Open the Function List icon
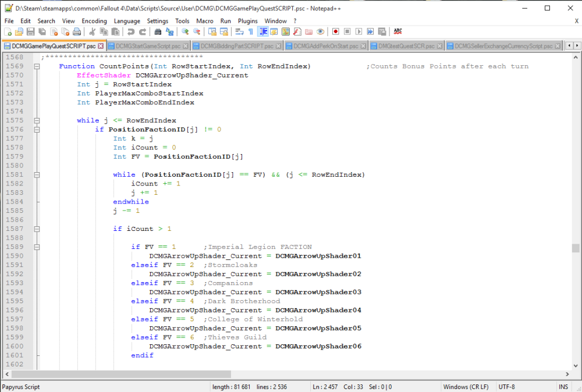582x392 pixels. 297,32
